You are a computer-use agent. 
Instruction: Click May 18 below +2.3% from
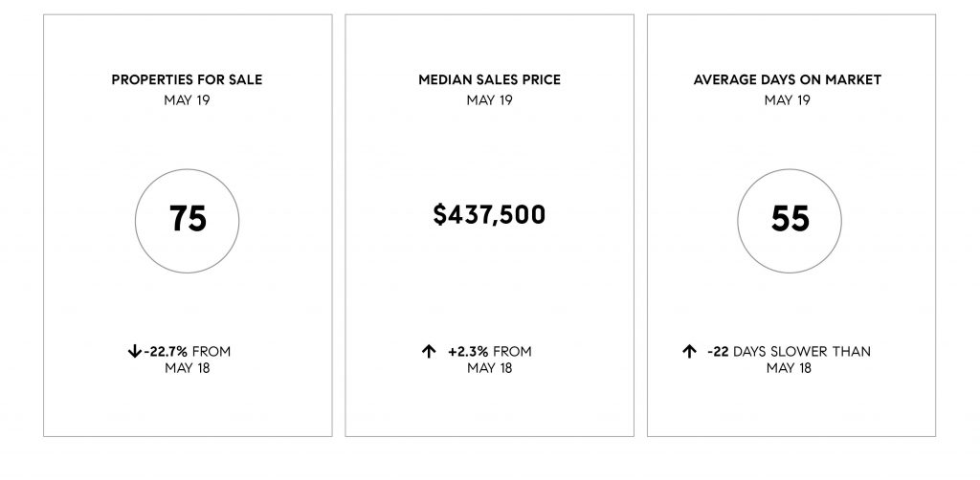coord(489,368)
